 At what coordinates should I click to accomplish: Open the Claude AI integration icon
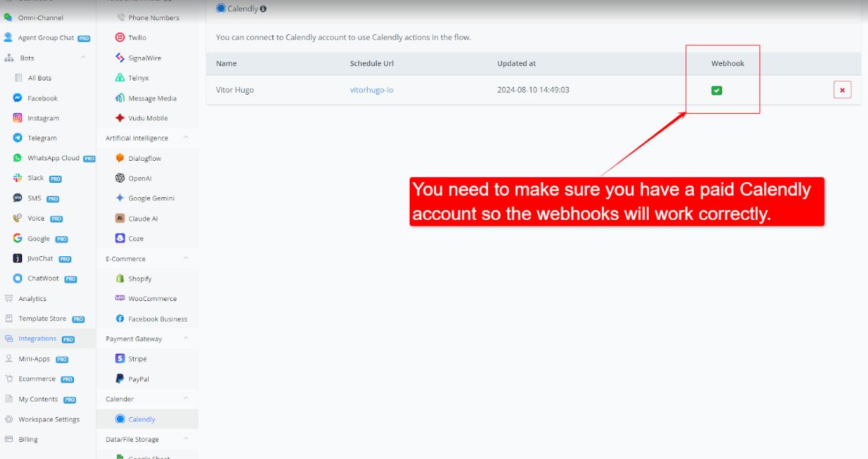(x=120, y=218)
